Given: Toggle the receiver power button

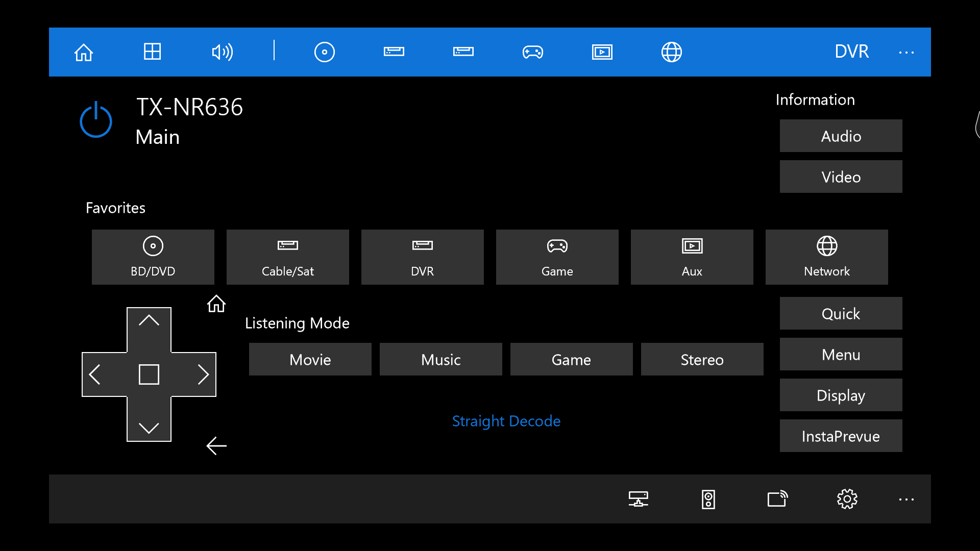Looking at the screenshot, I should pos(96,120).
